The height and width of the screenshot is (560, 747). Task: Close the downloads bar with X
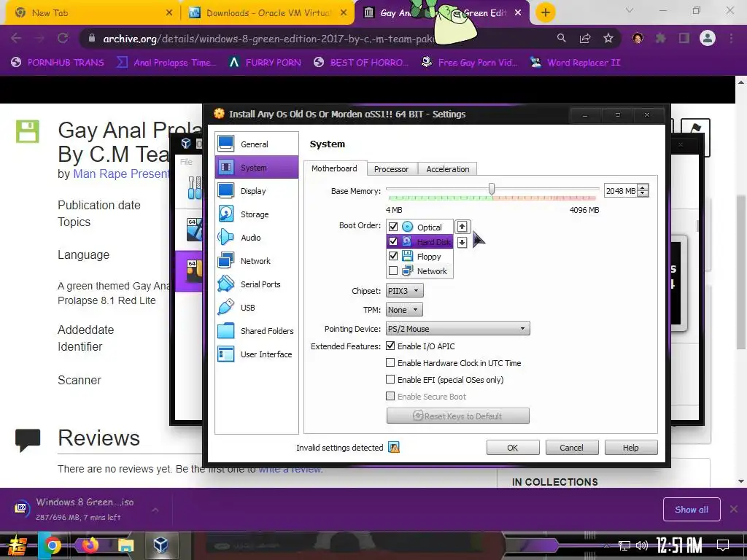pos(734,509)
